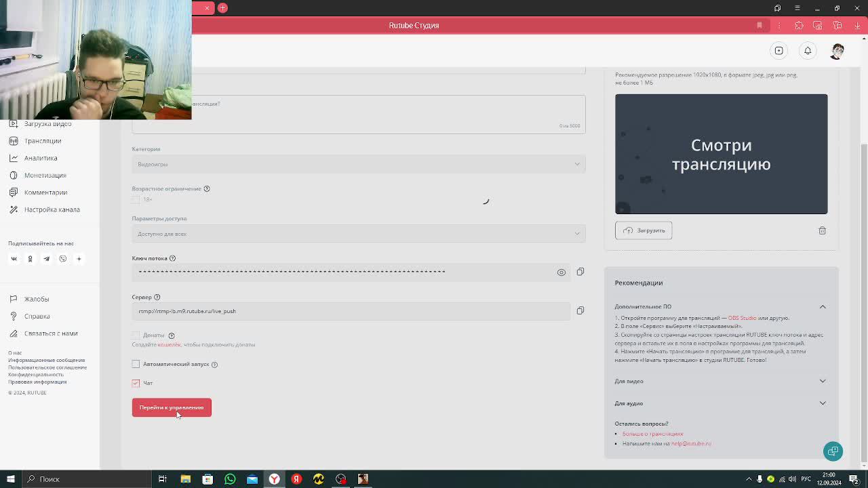
Task: Open the Больше о трансляциях link
Action: click(652, 434)
